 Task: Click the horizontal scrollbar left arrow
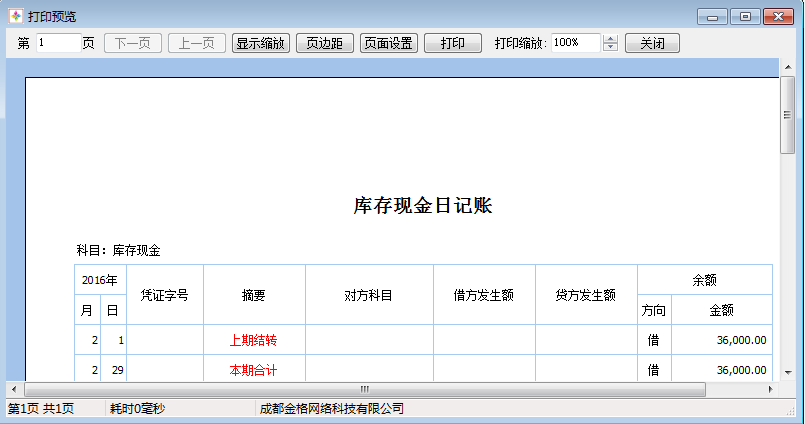[x=13, y=389]
